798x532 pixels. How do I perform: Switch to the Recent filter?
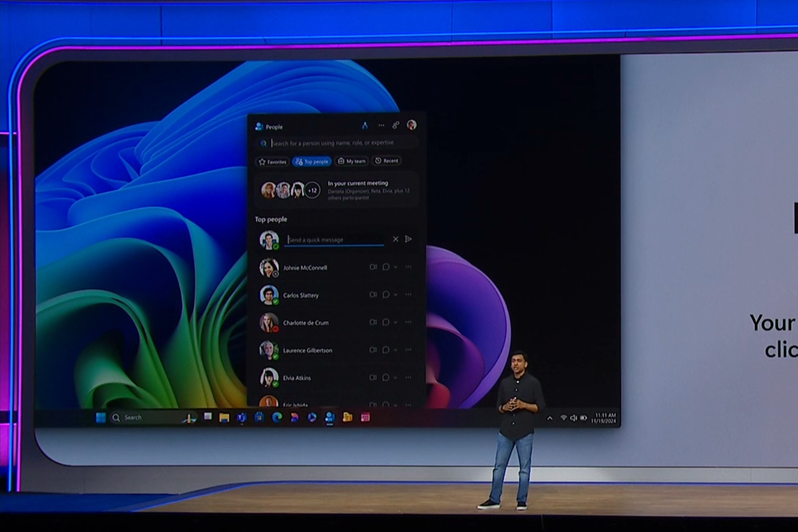click(387, 161)
